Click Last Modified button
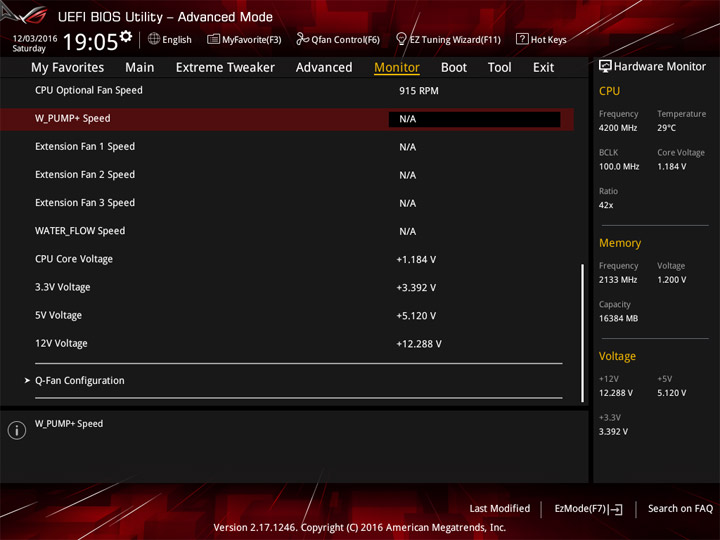 [500, 508]
